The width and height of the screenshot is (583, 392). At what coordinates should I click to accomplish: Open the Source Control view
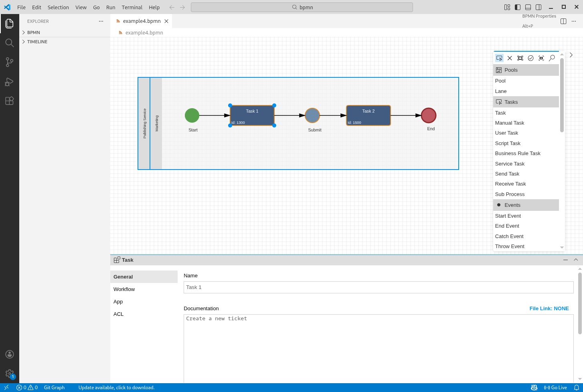point(9,62)
